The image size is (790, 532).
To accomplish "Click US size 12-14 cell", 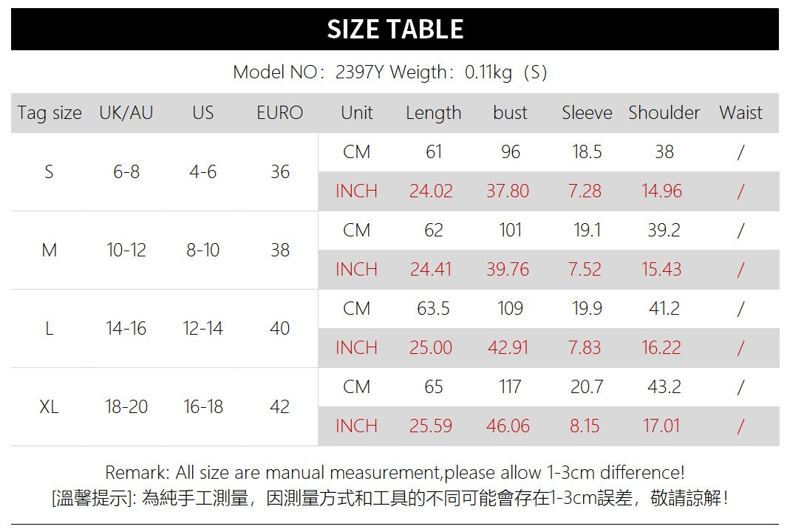I will 202,329.
